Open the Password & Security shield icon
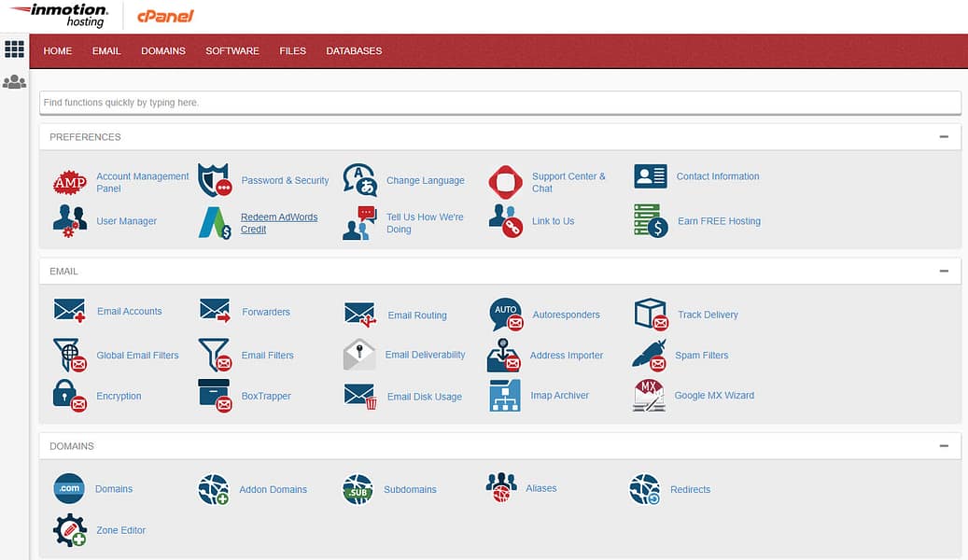Viewport: 968px width, 560px height. (214, 180)
